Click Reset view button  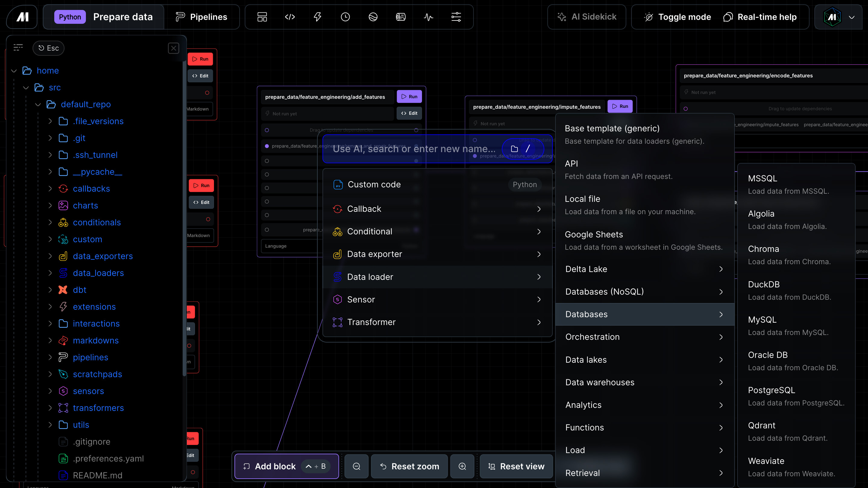coord(516,466)
